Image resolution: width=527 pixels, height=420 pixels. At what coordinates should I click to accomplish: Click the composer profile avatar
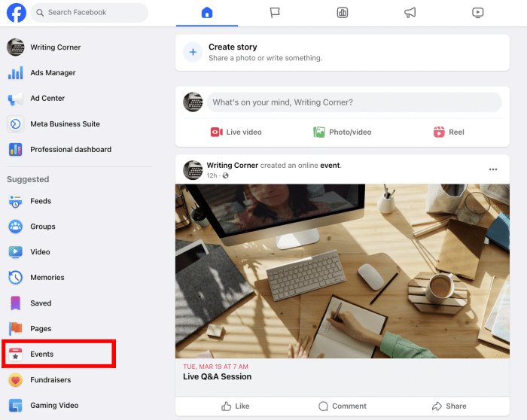point(193,102)
